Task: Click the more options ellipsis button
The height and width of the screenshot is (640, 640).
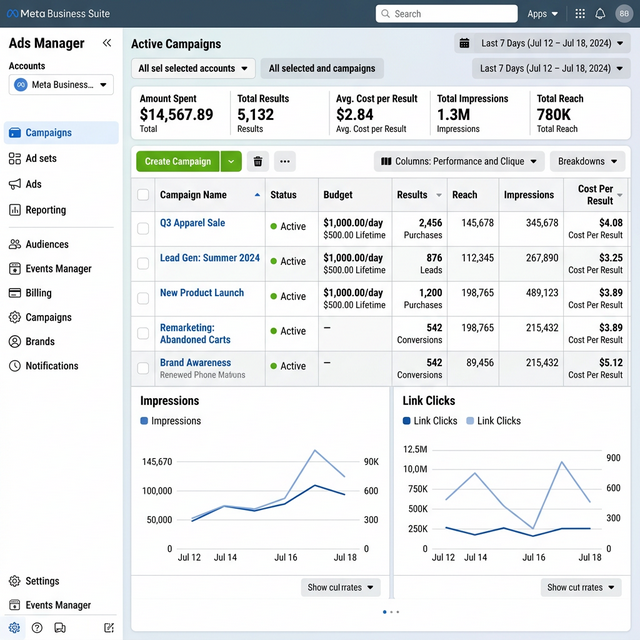Action: (285, 161)
